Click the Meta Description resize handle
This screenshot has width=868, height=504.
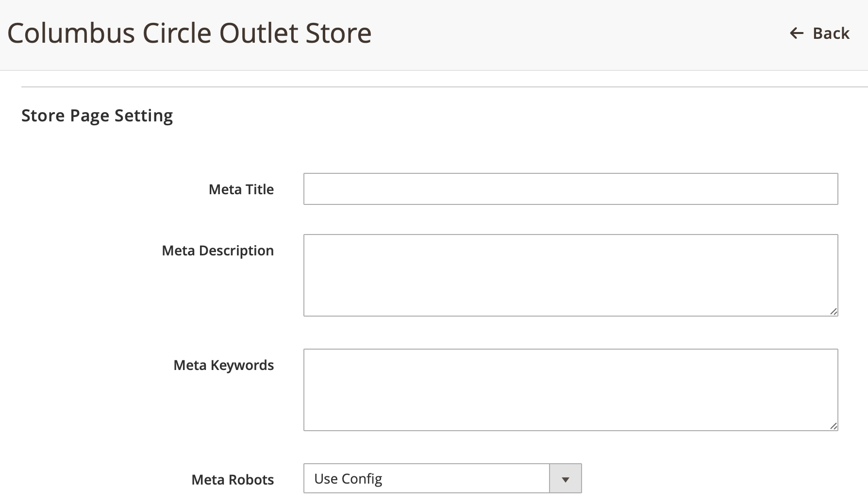tap(833, 311)
